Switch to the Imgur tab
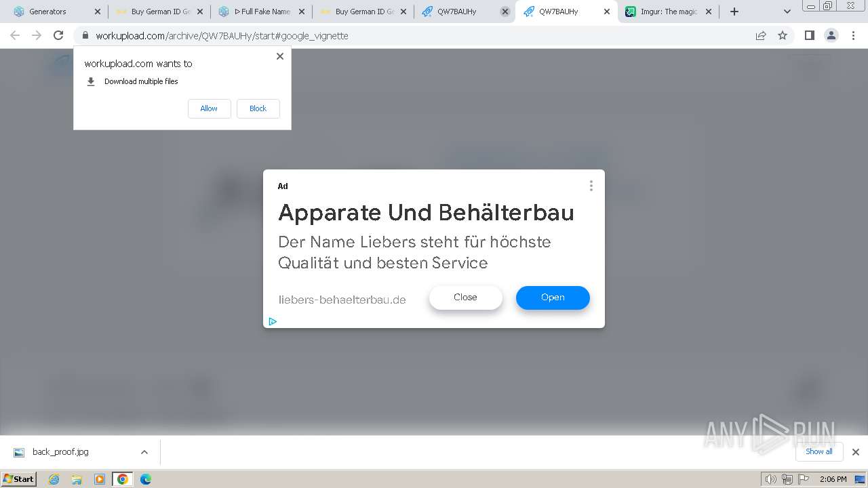 tap(669, 12)
